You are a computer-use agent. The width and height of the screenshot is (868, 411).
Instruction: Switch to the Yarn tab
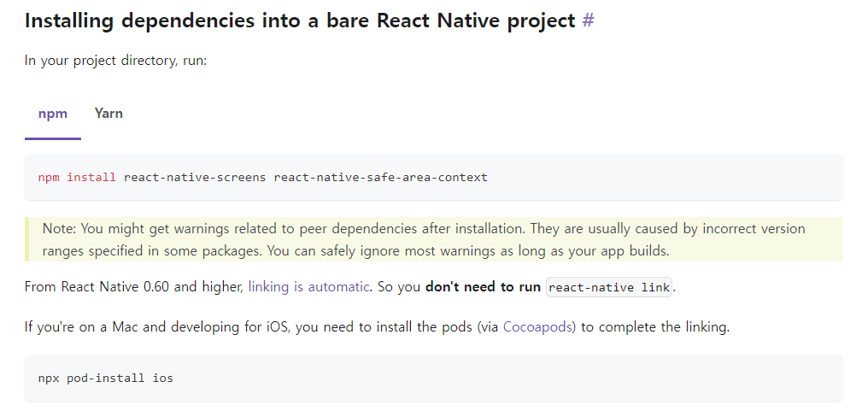click(x=108, y=114)
